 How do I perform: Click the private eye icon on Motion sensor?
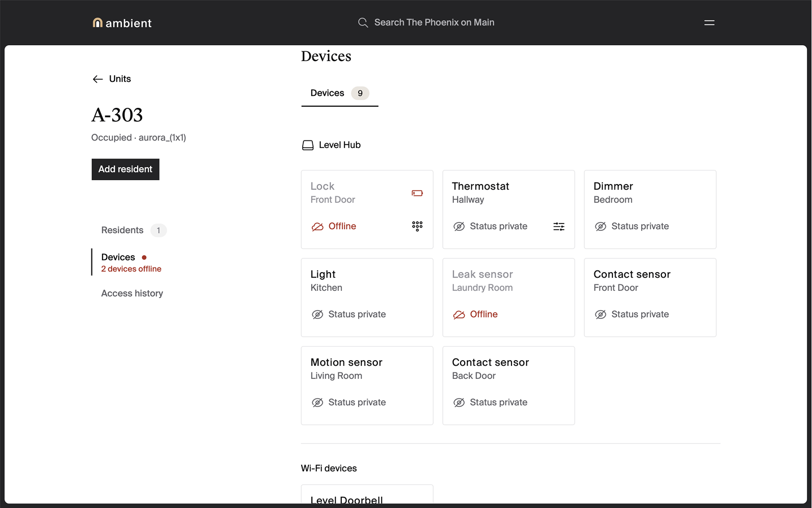(317, 402)
